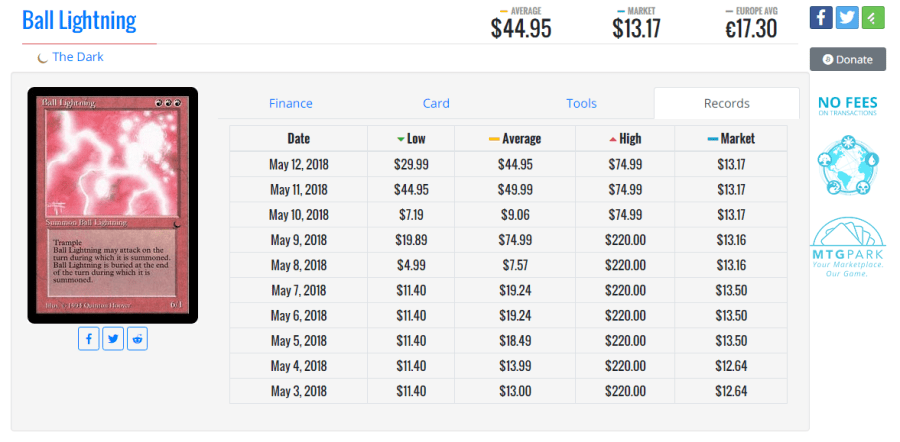
Task: Click the Ball Lightning title heading
Action: [79, 20]
